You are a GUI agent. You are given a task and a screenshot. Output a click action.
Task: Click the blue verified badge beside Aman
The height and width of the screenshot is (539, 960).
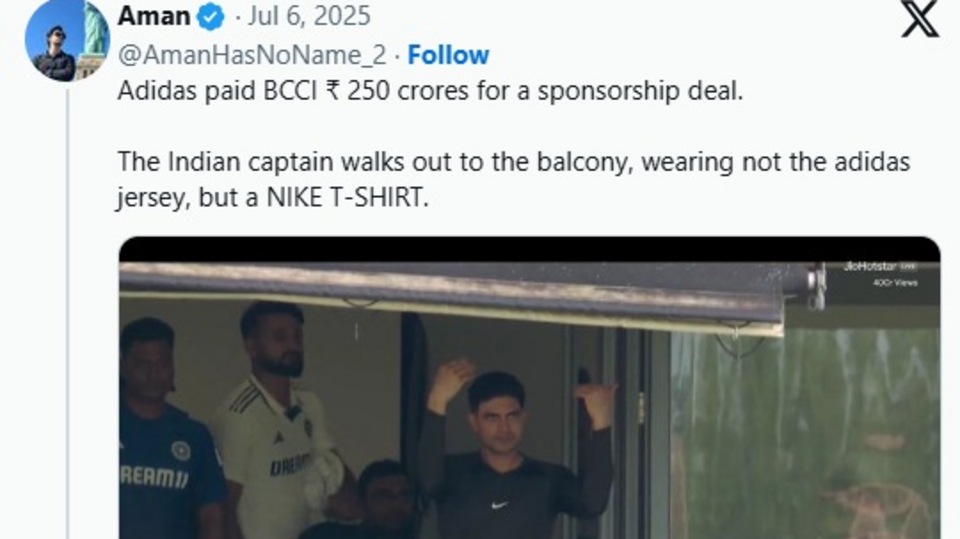211,17
